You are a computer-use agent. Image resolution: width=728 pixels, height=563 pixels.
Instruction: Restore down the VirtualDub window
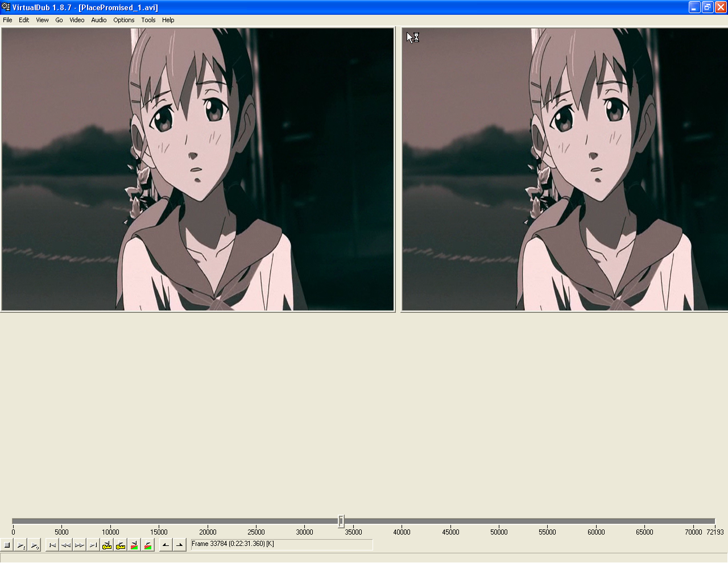[708, 7]
